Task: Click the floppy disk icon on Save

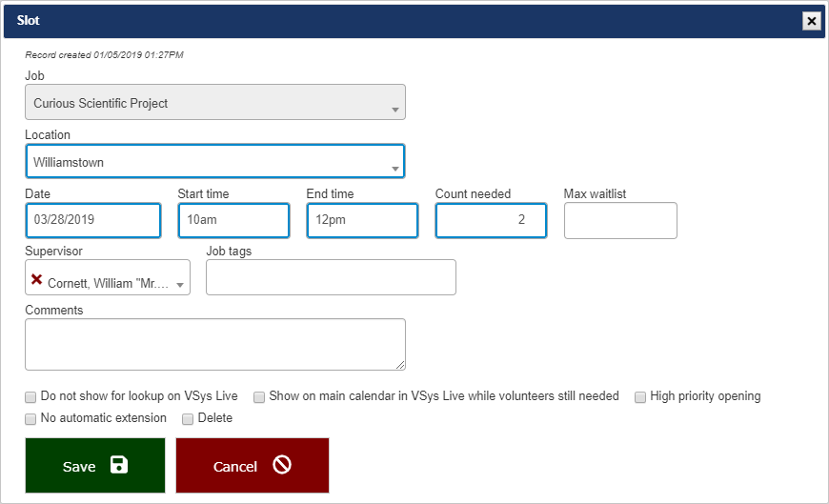Action: coord(118,465)
